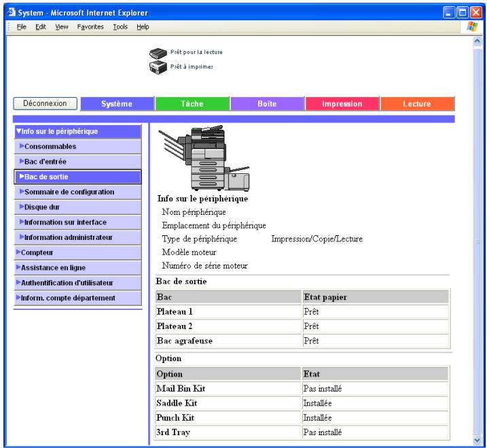
Task: Click the Etat column header
Action: tap(376, 374)
